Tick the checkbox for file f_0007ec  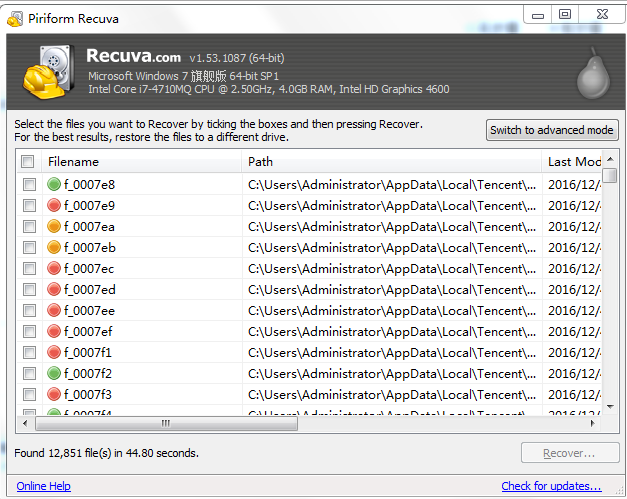(x=28, y=268)
